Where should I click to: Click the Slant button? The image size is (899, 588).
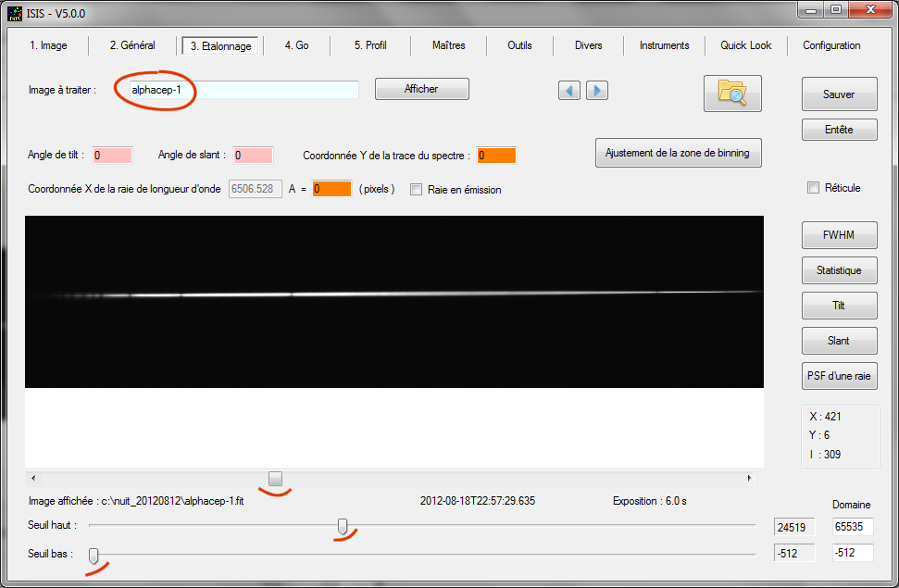839,341
